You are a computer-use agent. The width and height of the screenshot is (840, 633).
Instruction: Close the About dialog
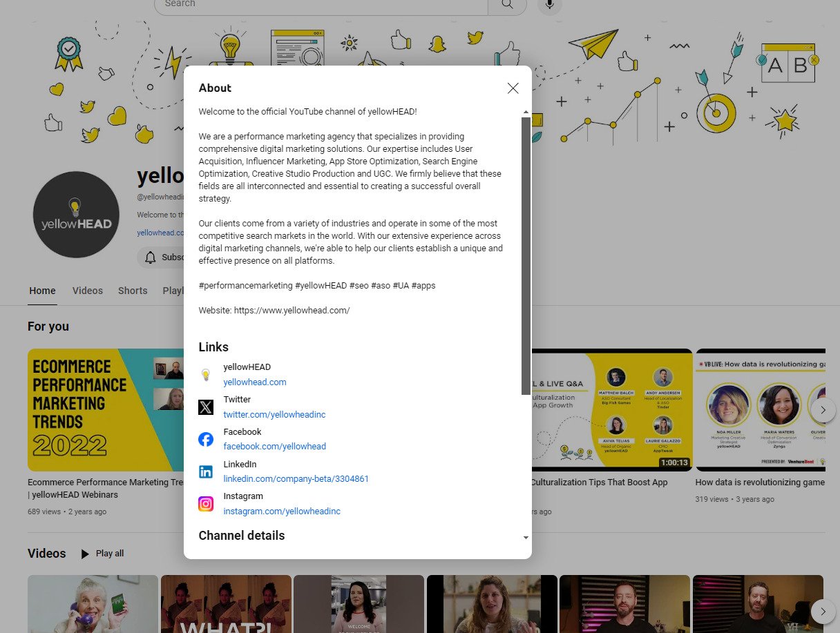[513, 88]
